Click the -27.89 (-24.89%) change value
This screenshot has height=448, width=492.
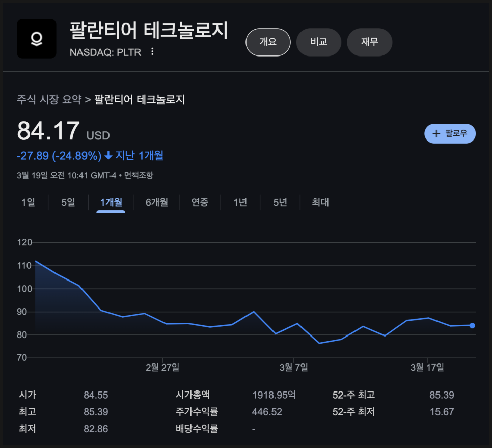coord(59,156)
